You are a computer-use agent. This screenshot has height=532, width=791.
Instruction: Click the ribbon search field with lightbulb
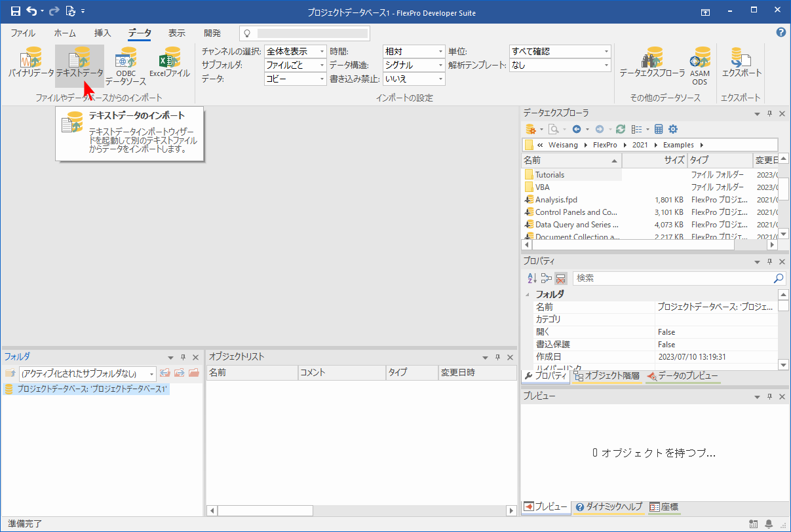pyautogui.click(x=304, y=33)
